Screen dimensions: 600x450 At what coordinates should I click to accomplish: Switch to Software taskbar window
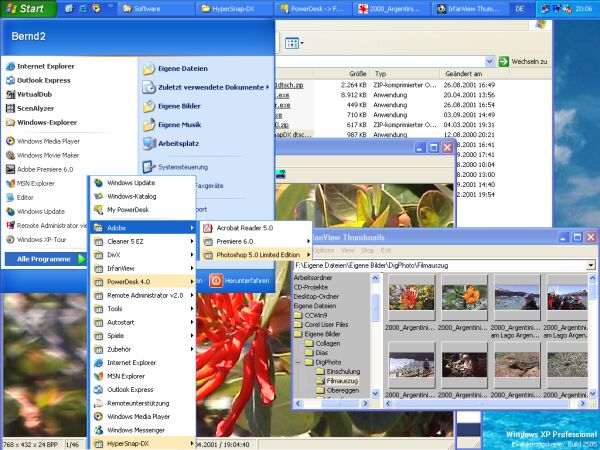156,8
